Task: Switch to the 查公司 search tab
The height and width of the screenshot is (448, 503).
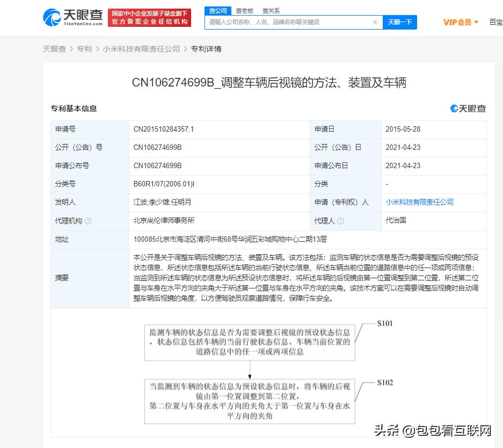Action: click(217, 10)
